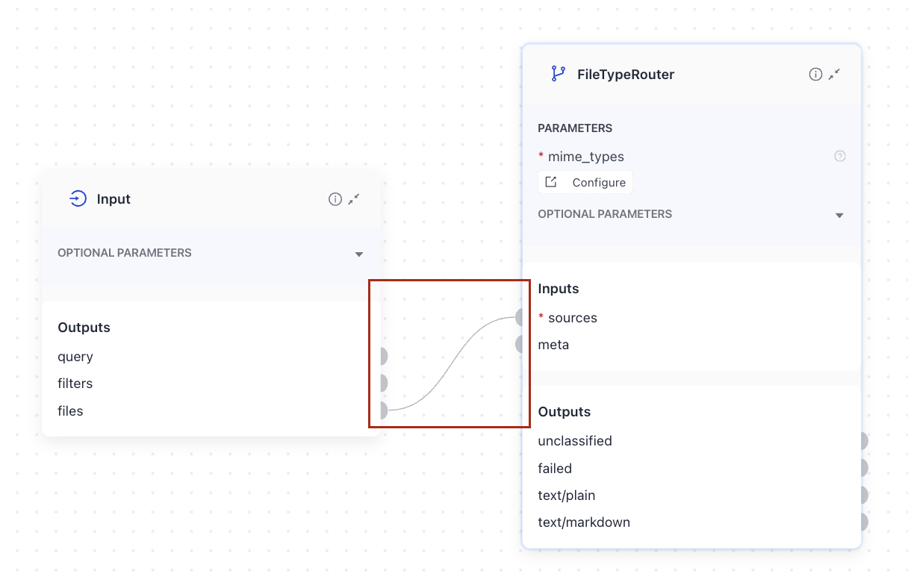Click the sources input connector port
Viewport: 908px width, 588px height.
click(520, 318)
